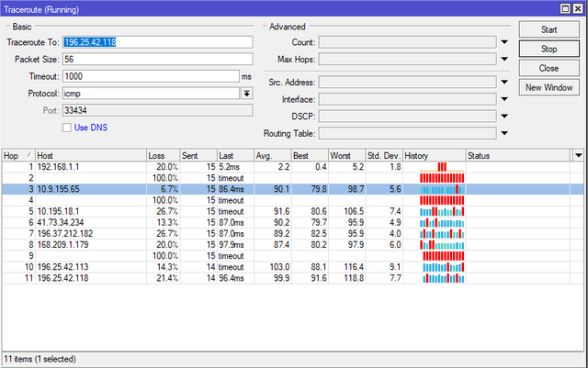Expand the Interface field arrow
588x368 pixels.
504,99
